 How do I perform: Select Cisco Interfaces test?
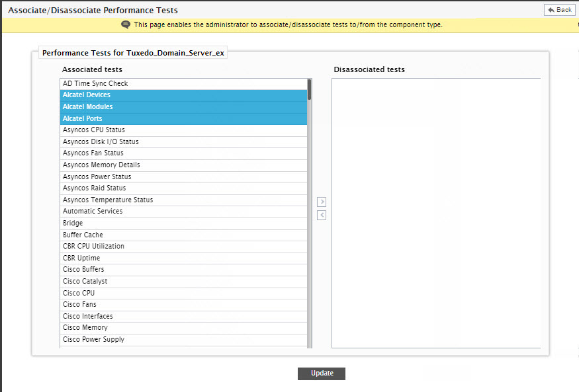pyautogui.click(x=183, y=317)
